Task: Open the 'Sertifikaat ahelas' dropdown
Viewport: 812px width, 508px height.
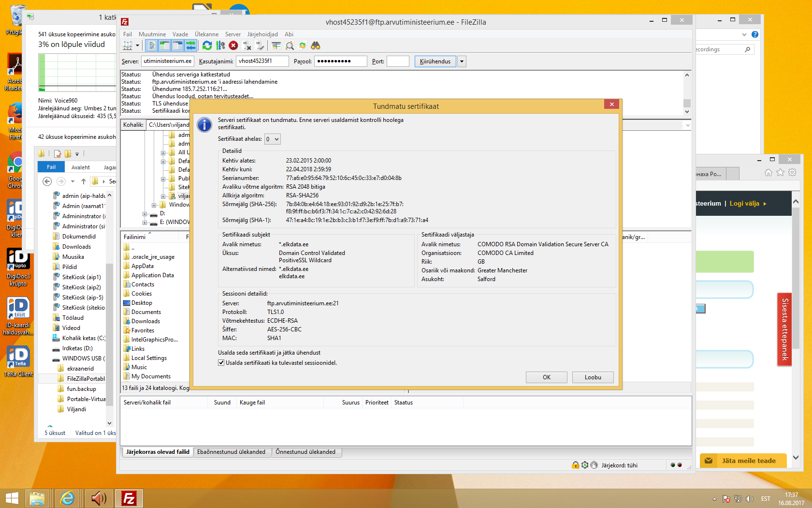Action: (273, 139)
